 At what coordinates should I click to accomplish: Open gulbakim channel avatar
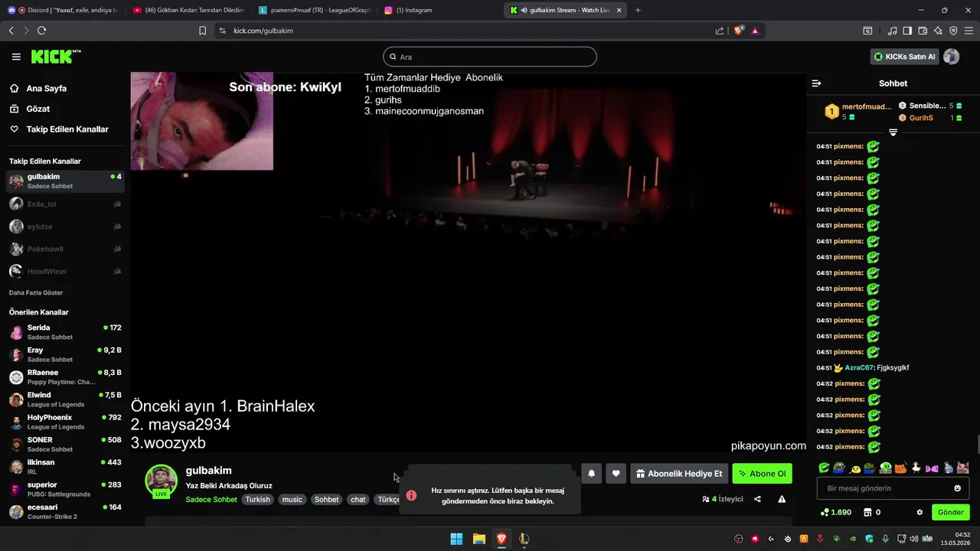click(161, 481)
